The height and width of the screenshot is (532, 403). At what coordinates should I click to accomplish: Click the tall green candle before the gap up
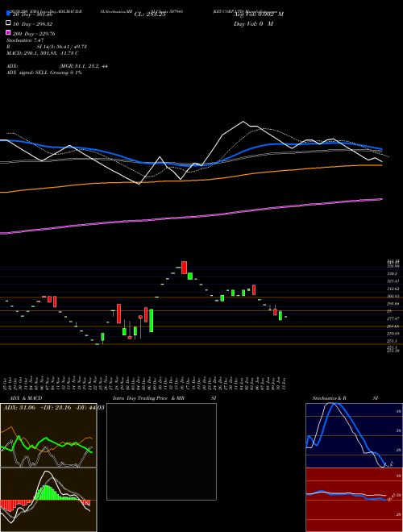click(151, 320)
